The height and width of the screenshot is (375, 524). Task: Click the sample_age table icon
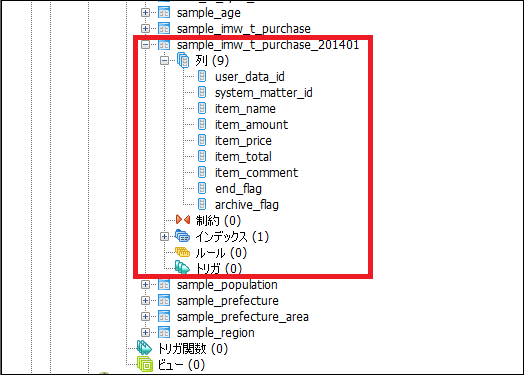coord(164,12)
